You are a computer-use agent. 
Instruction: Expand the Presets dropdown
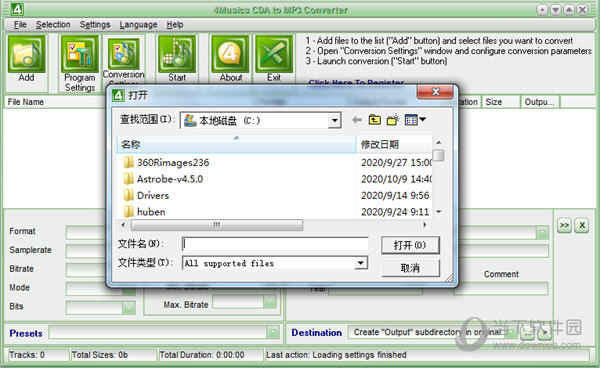coord(273,332)
